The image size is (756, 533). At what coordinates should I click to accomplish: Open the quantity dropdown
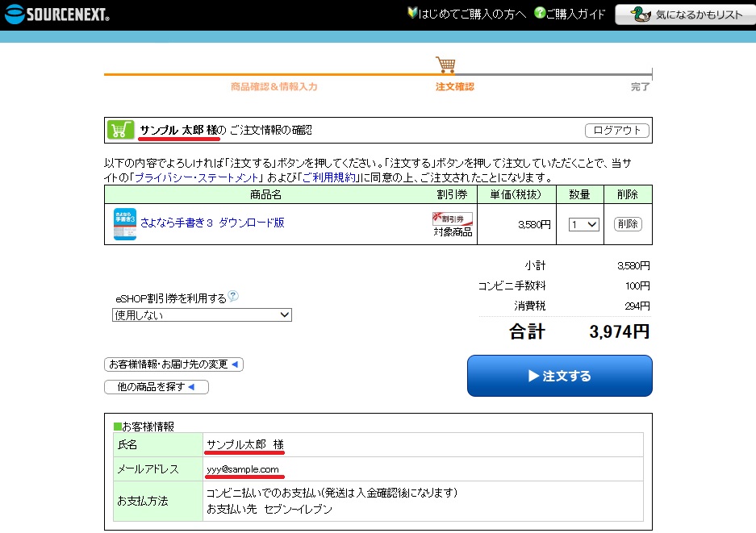point(584,225)
